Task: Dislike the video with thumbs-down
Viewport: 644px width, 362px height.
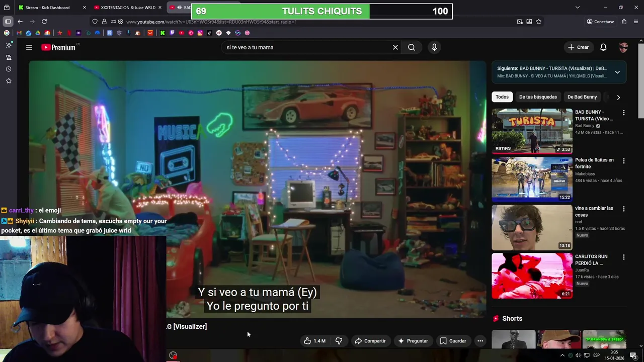Action: (x=339, y=341)
